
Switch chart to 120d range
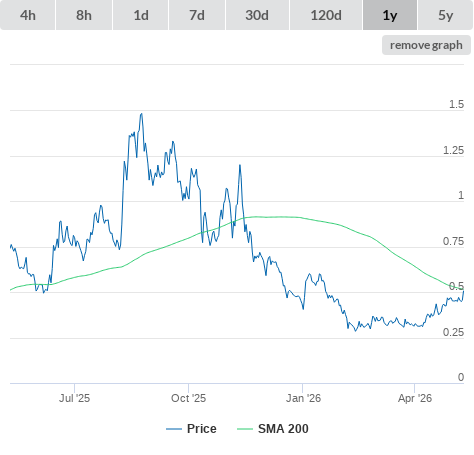[326, 15]
